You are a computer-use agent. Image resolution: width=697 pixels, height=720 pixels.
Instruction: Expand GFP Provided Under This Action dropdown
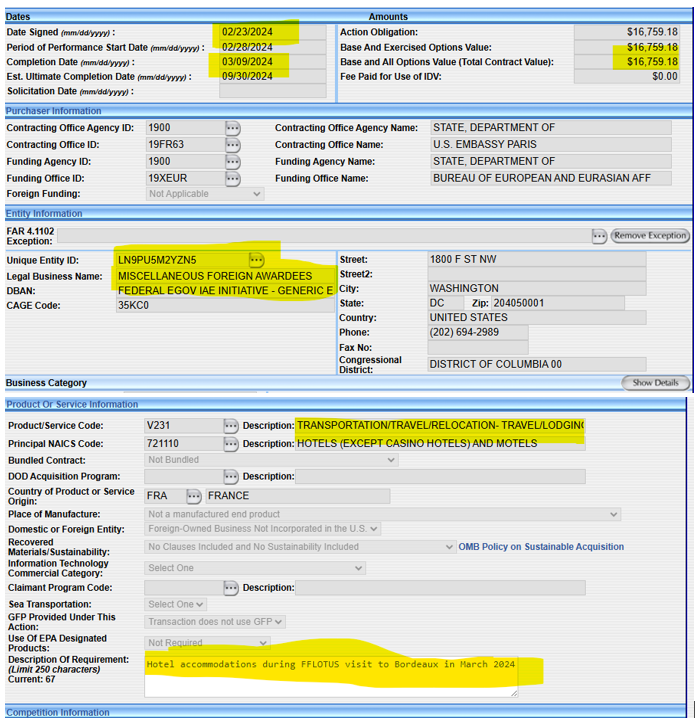215,622
